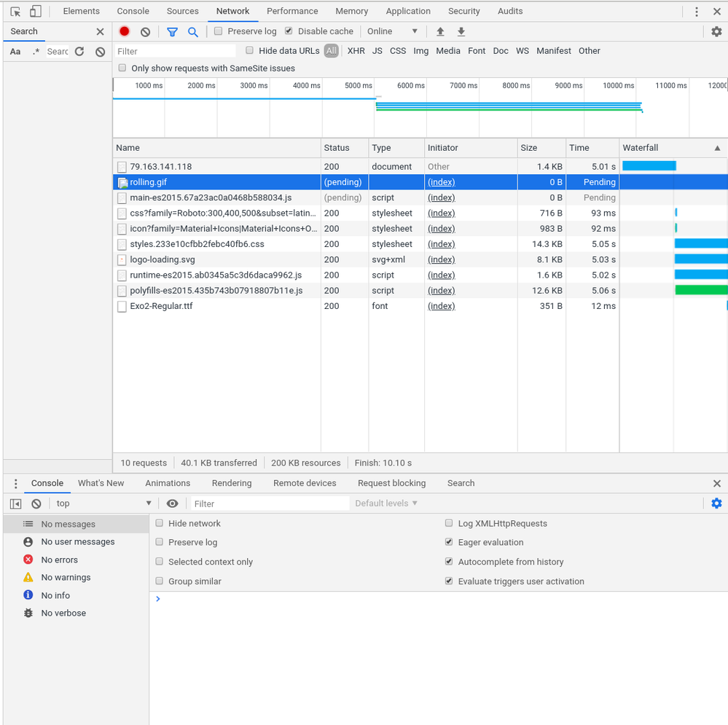This screenshot has width=728, height=725.
Task: Open the network filter bar
Action: 173,31
